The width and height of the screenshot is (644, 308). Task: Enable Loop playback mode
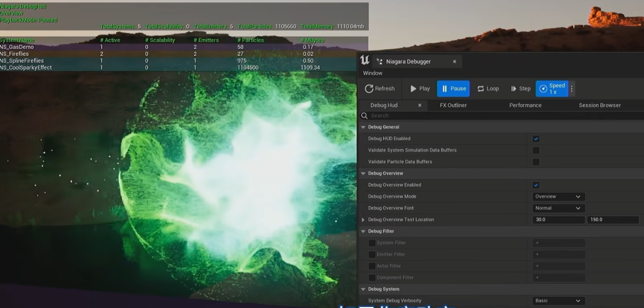click(x=488, y=89)
